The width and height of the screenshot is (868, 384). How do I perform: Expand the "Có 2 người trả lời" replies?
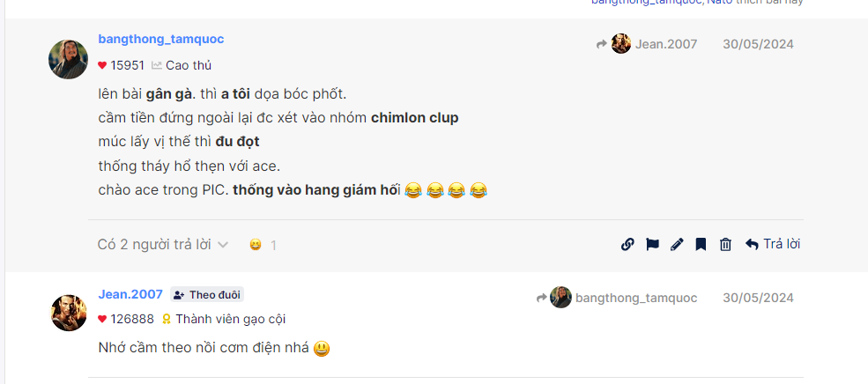click(153, 245)
